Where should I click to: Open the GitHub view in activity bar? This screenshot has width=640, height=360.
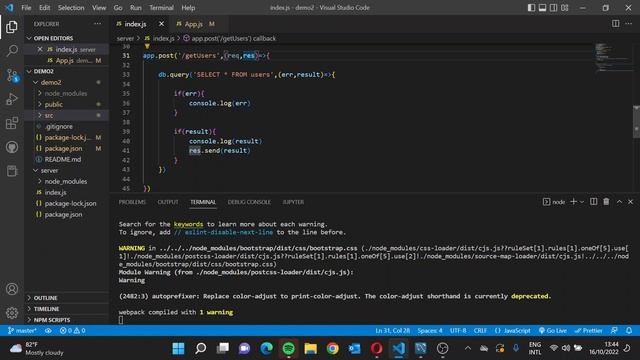(x=12, y=147)
